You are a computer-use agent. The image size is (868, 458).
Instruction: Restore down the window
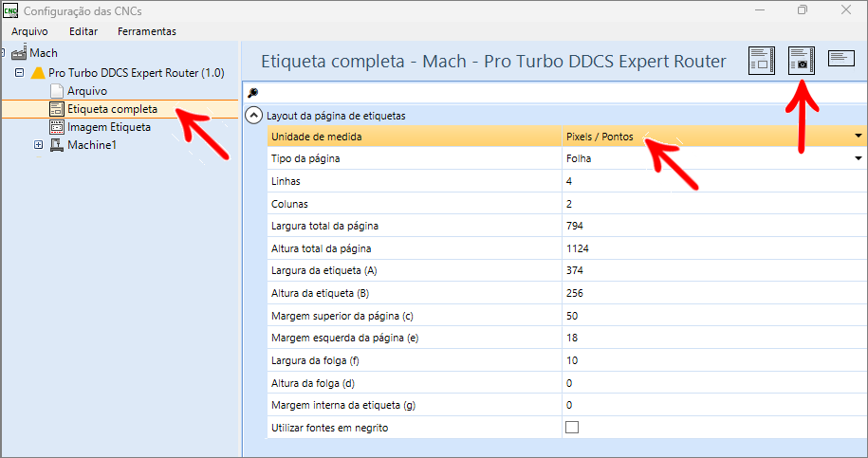pos(803,9)
